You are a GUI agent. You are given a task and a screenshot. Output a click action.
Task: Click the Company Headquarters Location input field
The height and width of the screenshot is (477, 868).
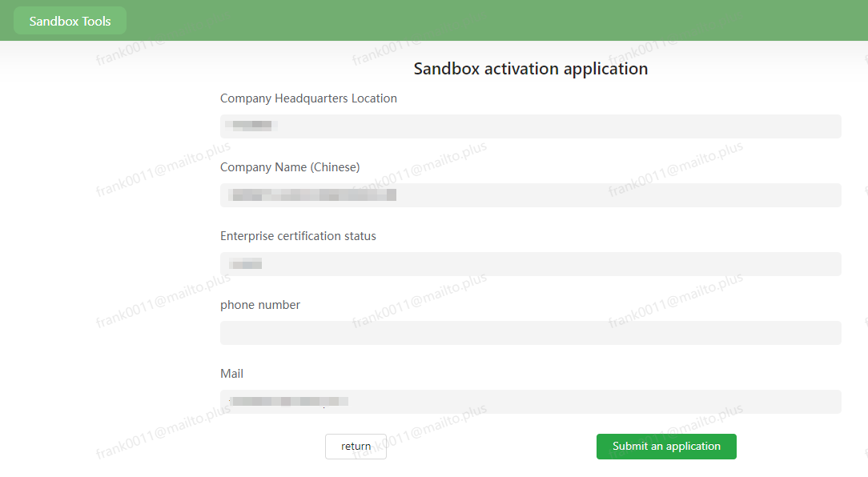tap(530, 126)
